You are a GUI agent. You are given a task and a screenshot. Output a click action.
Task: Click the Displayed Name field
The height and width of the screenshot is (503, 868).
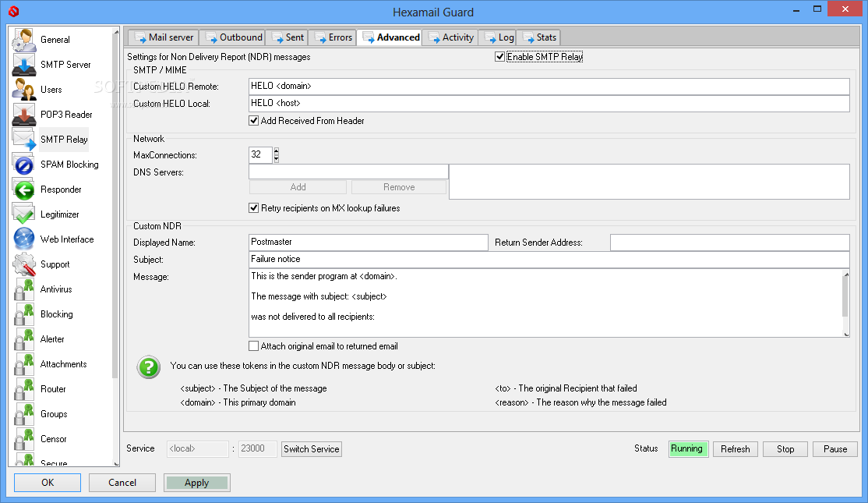point(368,242)
